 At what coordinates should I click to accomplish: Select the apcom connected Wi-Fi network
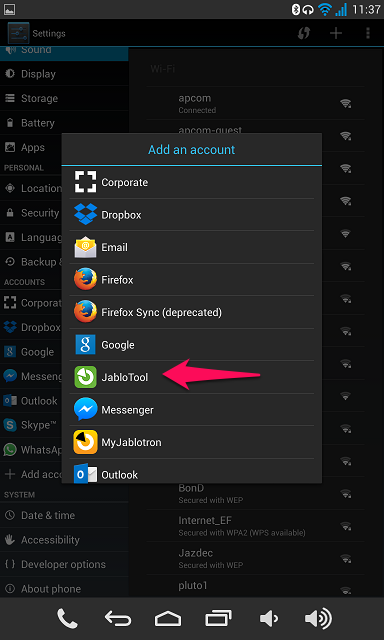(255, 103)
